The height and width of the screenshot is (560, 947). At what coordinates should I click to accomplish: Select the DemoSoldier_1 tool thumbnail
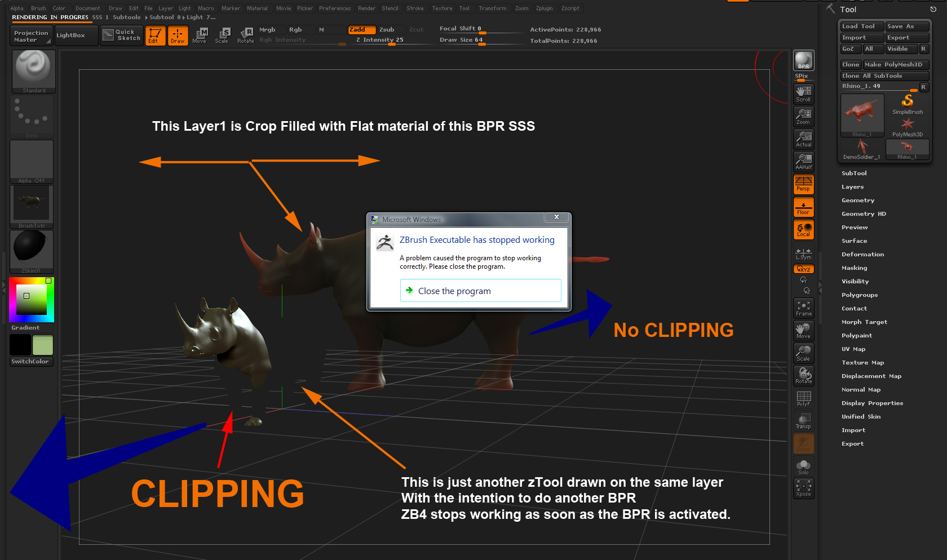[861, 148]
